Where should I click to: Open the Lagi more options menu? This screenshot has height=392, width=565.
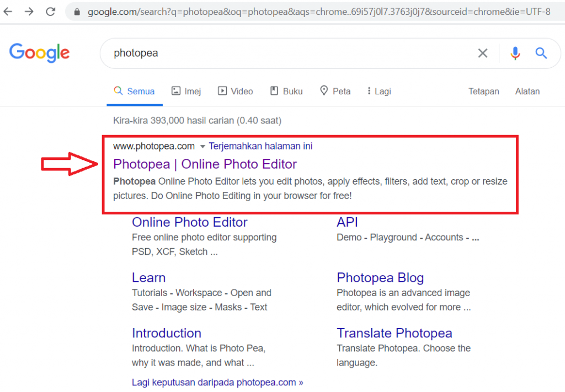pyautogui.click(x=379, y=92)
